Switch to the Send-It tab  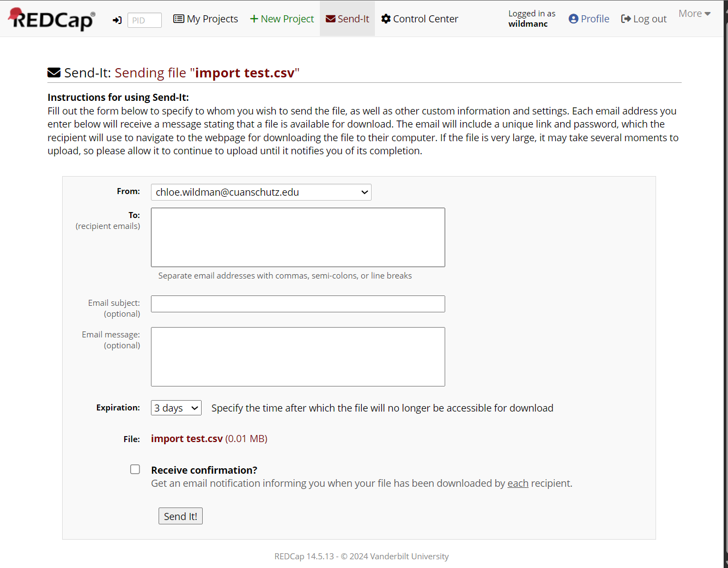pos(347,19)
